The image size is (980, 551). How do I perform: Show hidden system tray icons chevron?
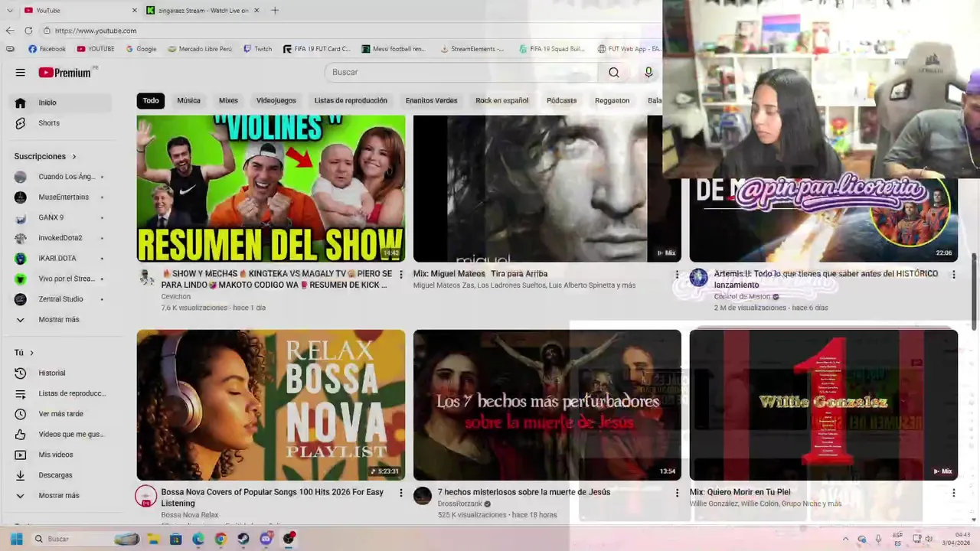point(845,539)
